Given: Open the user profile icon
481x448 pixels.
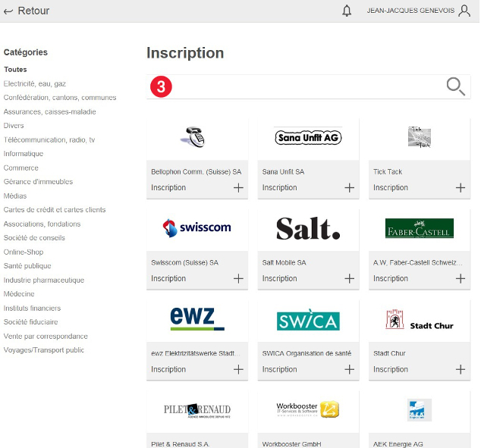Looking at the screenshot, I should 464,11.
